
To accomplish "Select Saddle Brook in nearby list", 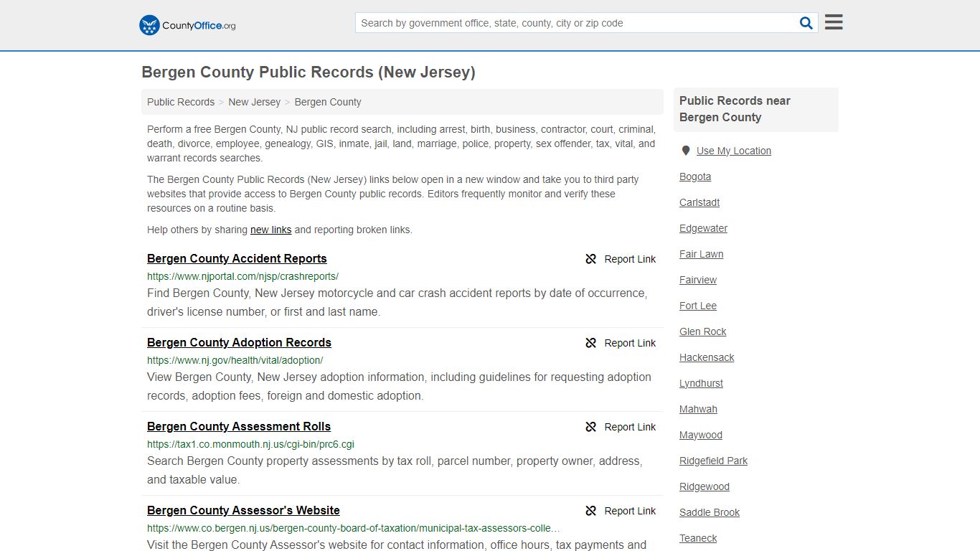I will (710, 512).
